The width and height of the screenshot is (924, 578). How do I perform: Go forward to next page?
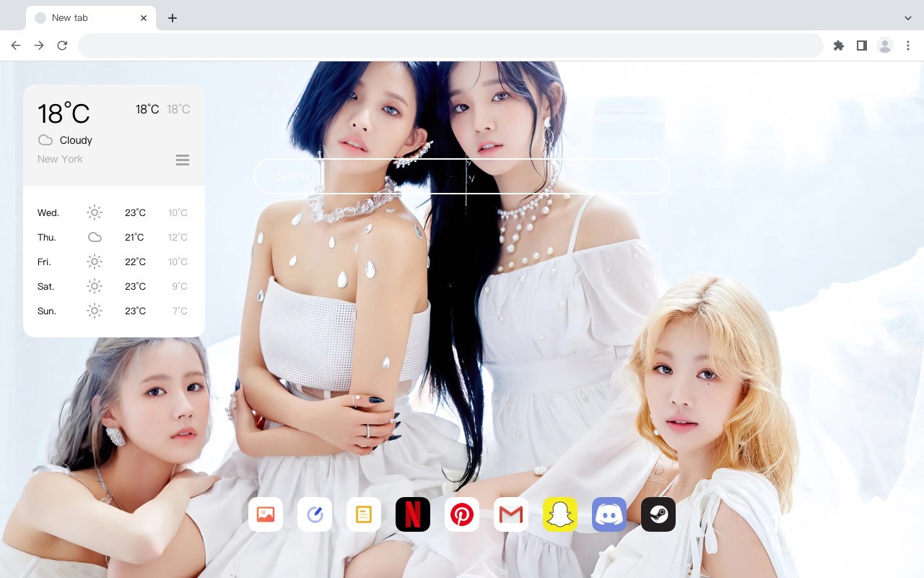(39, 46)
